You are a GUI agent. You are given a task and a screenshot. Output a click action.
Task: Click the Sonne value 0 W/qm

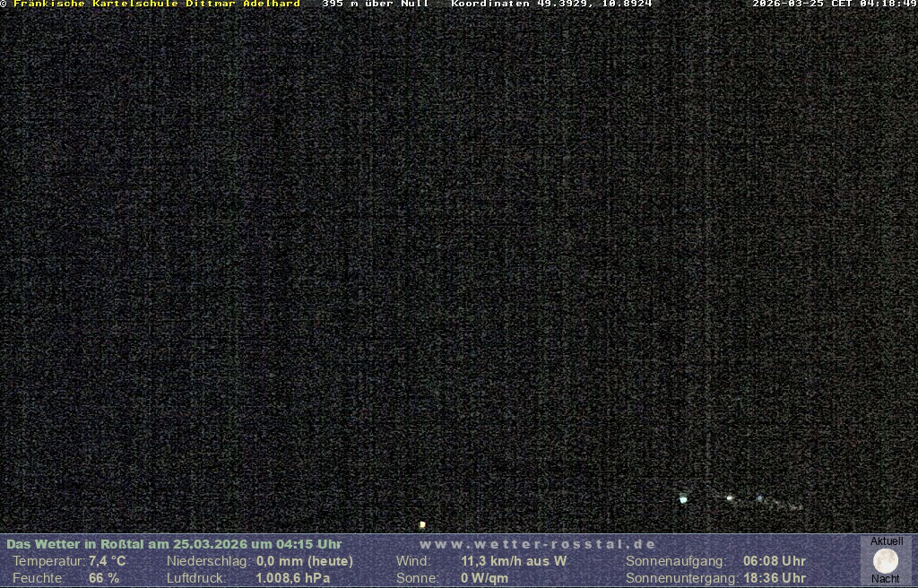coord(484,578)
